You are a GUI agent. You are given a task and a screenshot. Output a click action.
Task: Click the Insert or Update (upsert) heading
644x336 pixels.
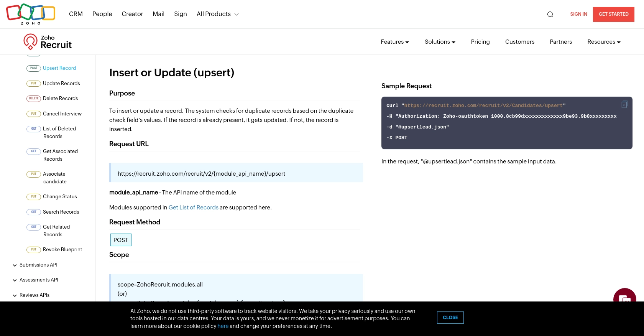pos(172,72)
